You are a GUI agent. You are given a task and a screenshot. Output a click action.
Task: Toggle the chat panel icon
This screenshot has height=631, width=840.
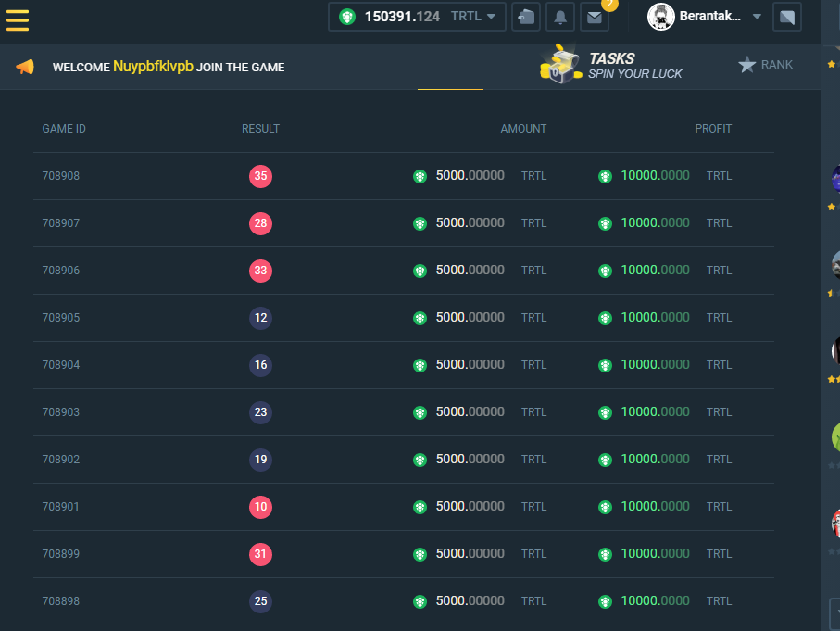click(787, 17)
